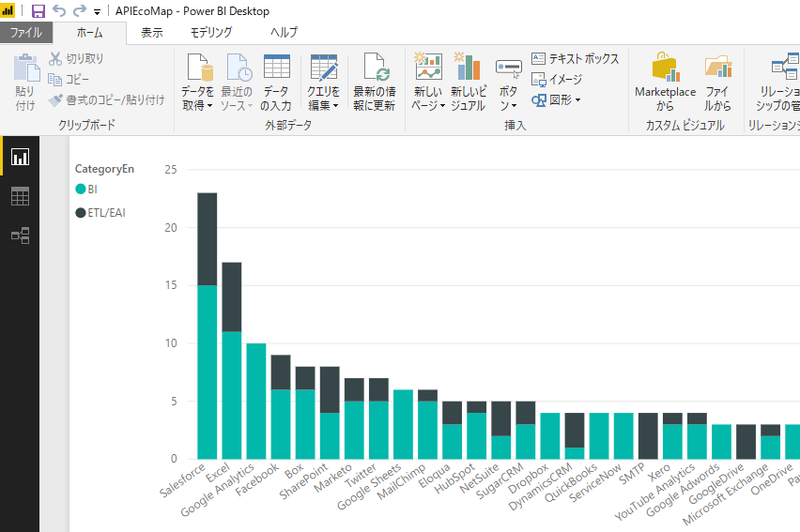Click the BI legend teal swatch
Image resolution: width=800 pixels, height=532 pixels.
tap(80, 190)
